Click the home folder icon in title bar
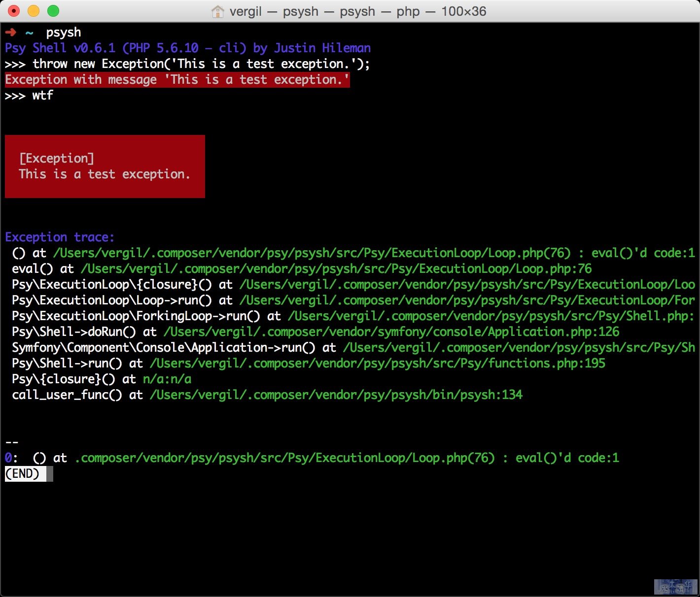700x597 pixels. (217, 11)
